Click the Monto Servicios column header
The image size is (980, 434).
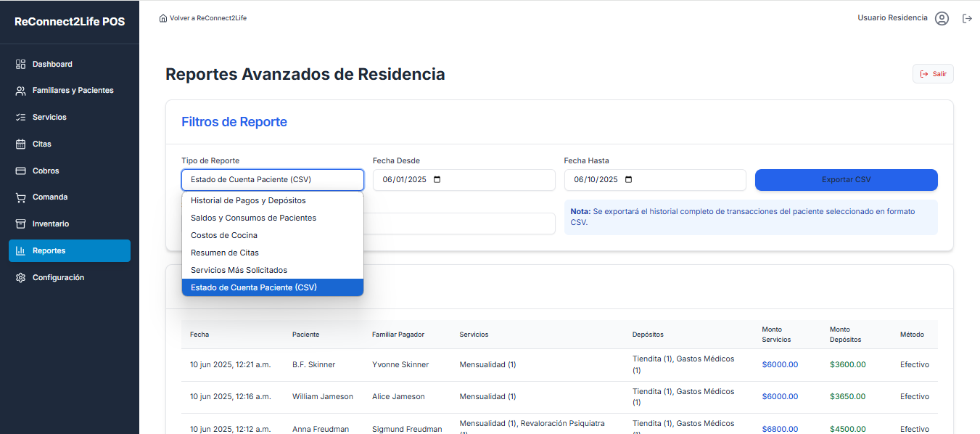(x=776, y=335)
